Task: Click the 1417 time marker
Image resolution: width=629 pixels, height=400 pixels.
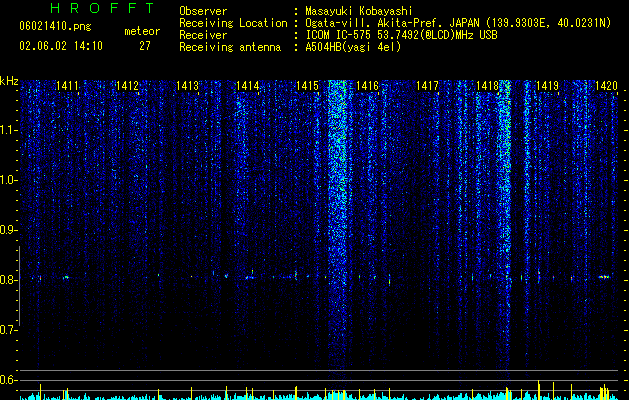Action: coord(427,85)
